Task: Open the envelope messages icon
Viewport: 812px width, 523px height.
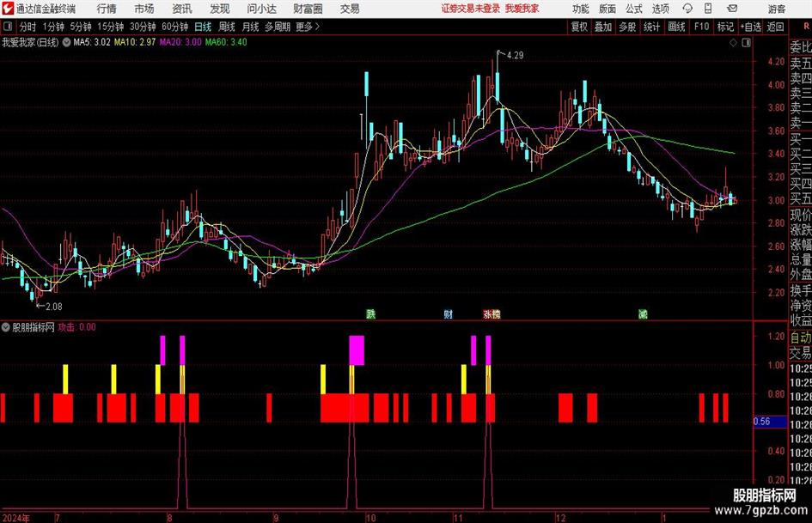Action: coord(732,9)
